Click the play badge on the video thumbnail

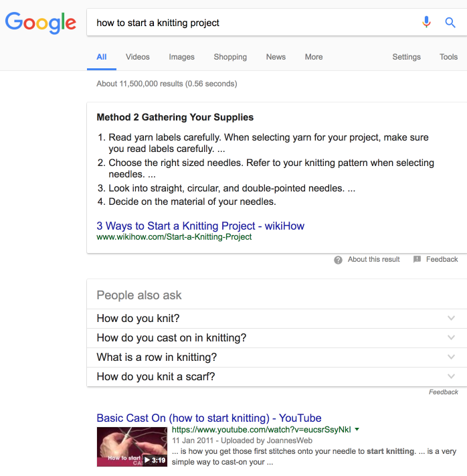155,460
